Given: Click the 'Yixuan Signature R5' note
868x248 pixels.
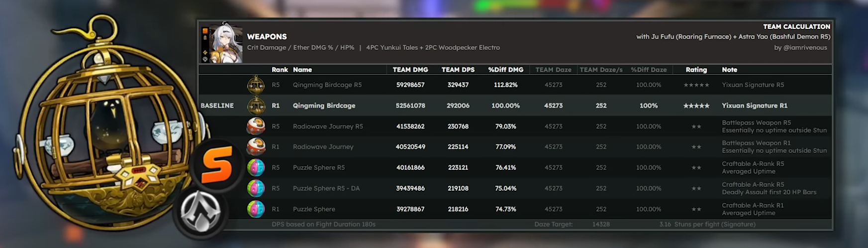Looking at the screenshot, I should [753, 85].
